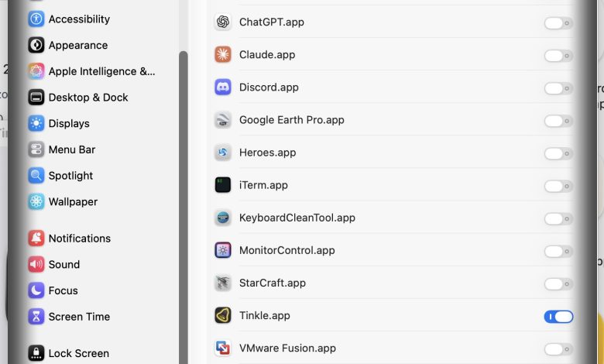Click the StarCraft.app name text
The width and height of the screenshot is (604, 364).
pos(273,283)
